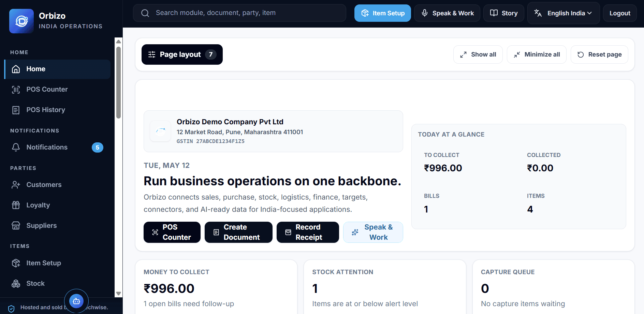Click the black POS Counter action button
The height and width of the screenshot is (314, 644).
[x=172, y=232]
